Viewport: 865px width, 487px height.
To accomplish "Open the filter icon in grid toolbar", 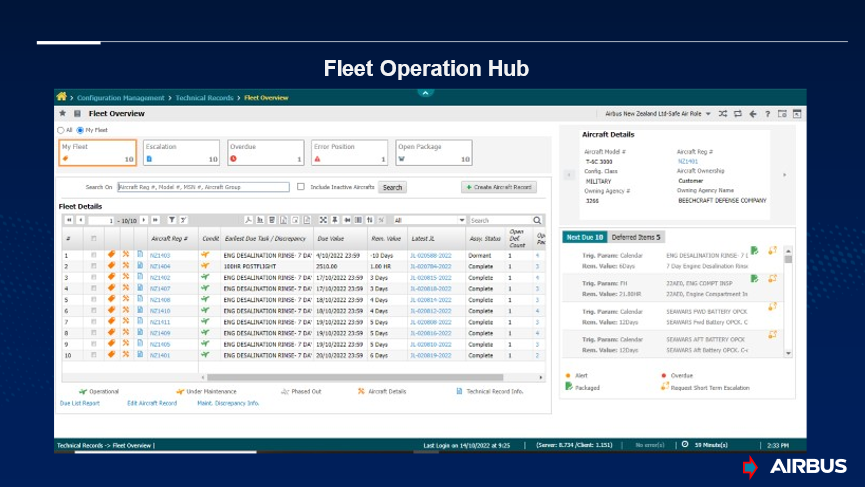I will coord(172,220).
